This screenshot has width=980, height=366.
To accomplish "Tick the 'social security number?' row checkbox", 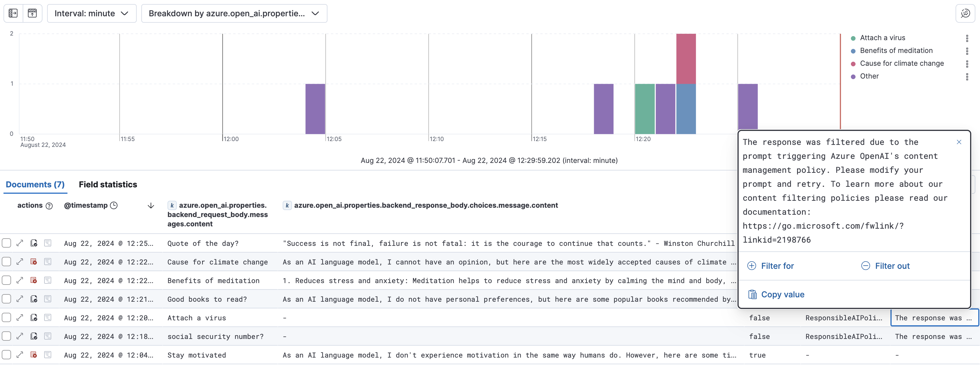I will tap(6, 336).
